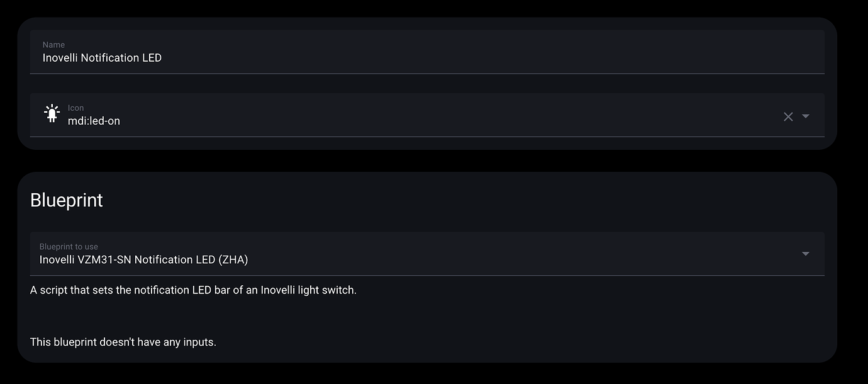Screen dimensions: 868x384
Task: Select the Blueprint section heading
Action: (x=66, y=200)
